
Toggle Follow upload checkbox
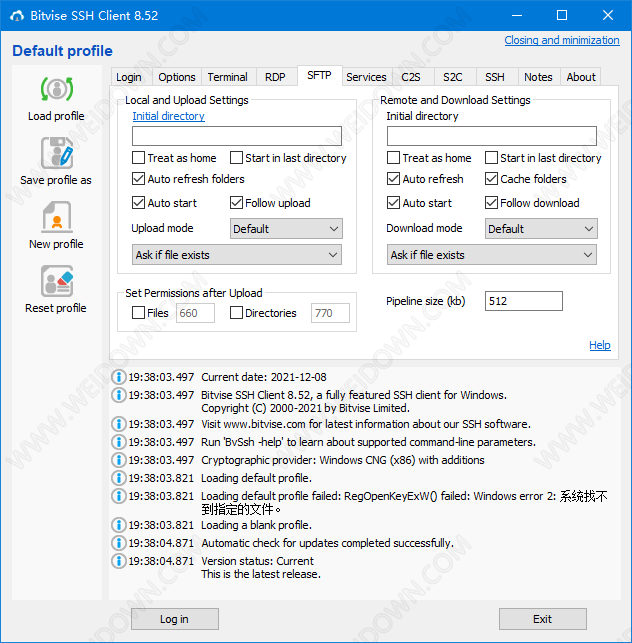(236, 203)
